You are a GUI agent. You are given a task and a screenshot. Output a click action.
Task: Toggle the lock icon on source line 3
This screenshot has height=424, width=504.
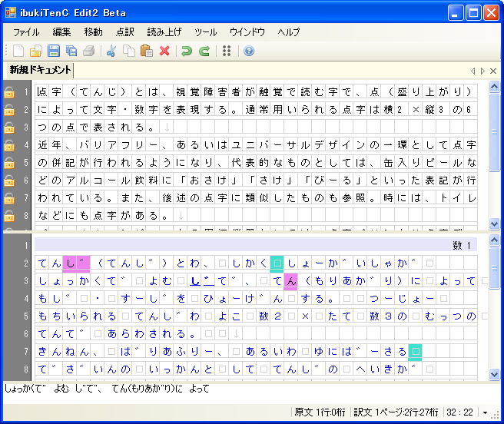point(9,128)
